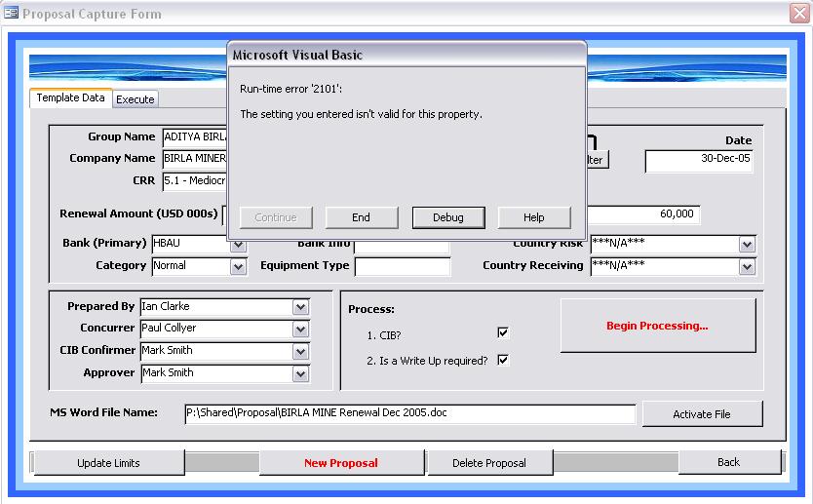Click the End button in error dialog

point(362,217)
